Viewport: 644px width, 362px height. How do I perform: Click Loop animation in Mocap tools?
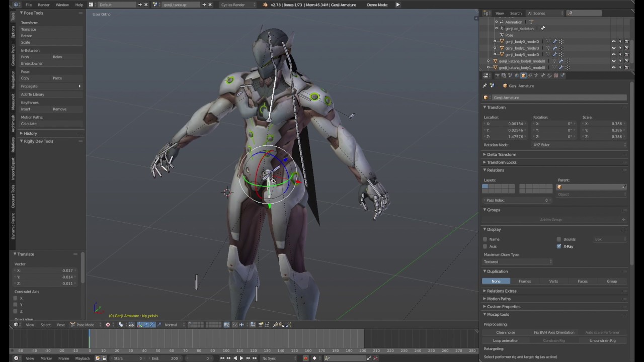pyautogui.click(x=506, y=340)
